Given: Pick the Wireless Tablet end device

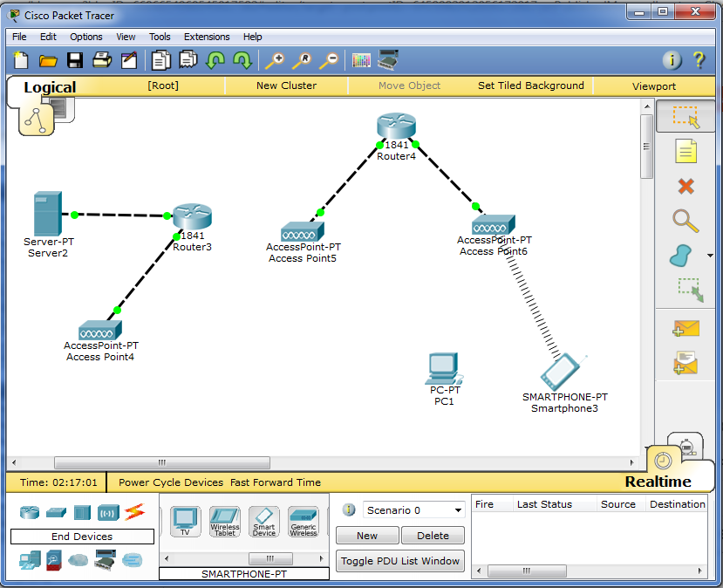Looking at the screenshot, I should (x=224, y=522).
